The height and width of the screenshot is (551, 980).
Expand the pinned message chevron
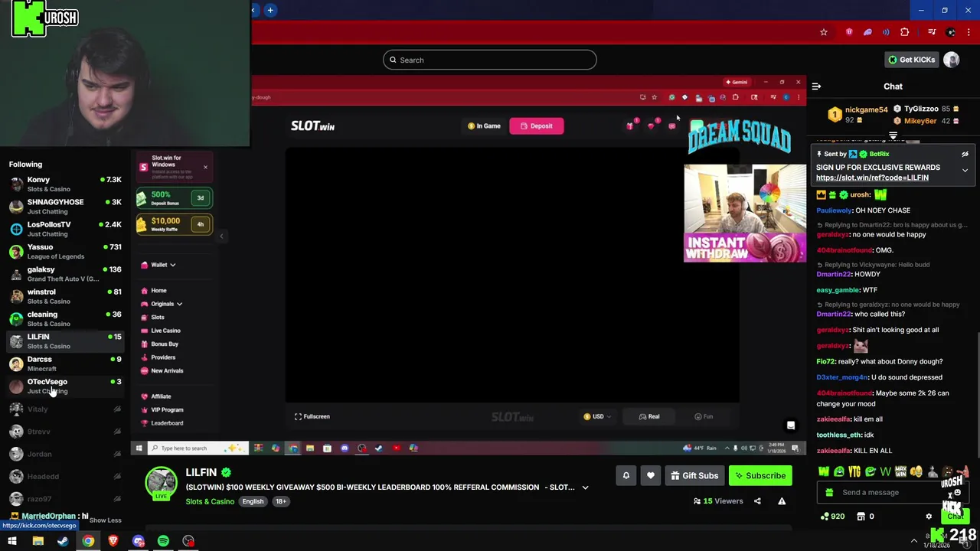point(965,170)
